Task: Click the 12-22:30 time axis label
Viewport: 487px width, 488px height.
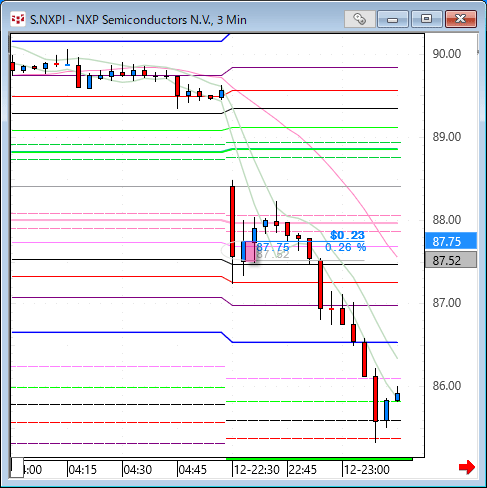Action: (257, 470)
